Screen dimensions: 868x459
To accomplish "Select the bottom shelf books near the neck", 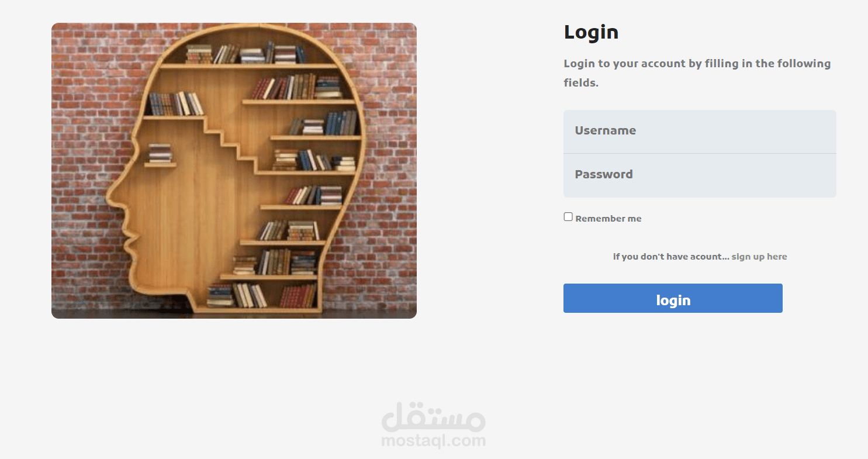I will point(262,295).
